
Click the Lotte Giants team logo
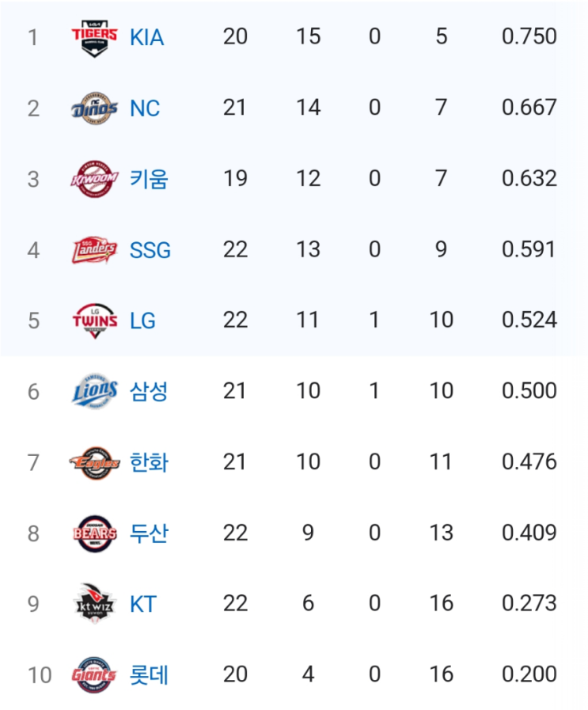pos(95,674)
